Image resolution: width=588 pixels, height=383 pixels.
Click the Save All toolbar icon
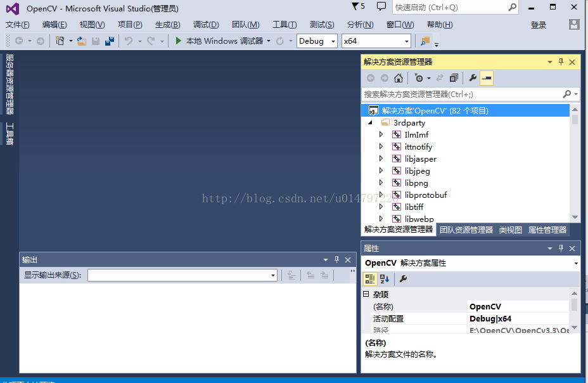coord(110,41)
